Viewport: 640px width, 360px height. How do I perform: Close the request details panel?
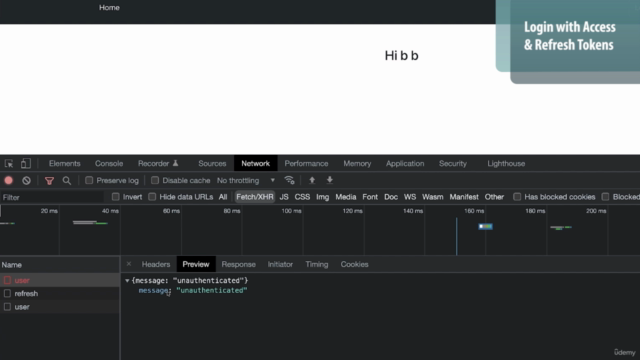coord(129,264)
